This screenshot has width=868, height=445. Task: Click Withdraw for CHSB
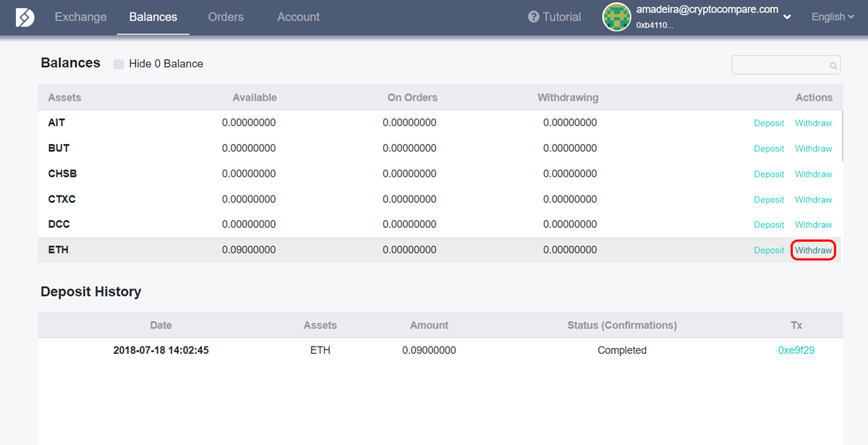814,174
